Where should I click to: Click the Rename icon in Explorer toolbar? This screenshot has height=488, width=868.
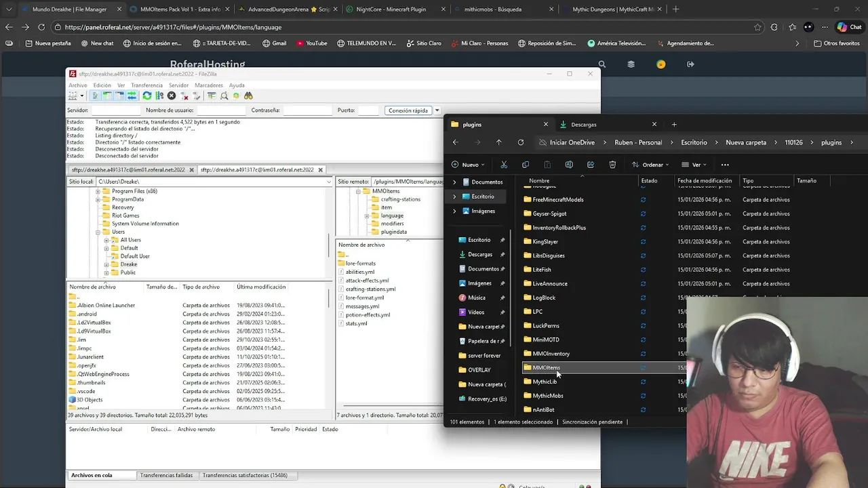(569, 165)
